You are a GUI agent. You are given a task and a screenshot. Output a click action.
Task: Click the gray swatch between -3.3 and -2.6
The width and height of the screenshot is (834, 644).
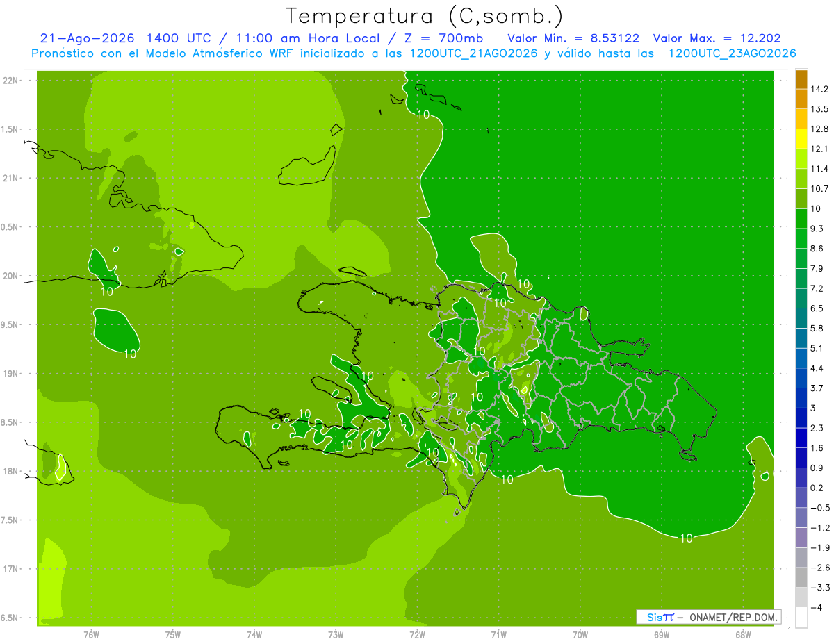tap(801, 577)
